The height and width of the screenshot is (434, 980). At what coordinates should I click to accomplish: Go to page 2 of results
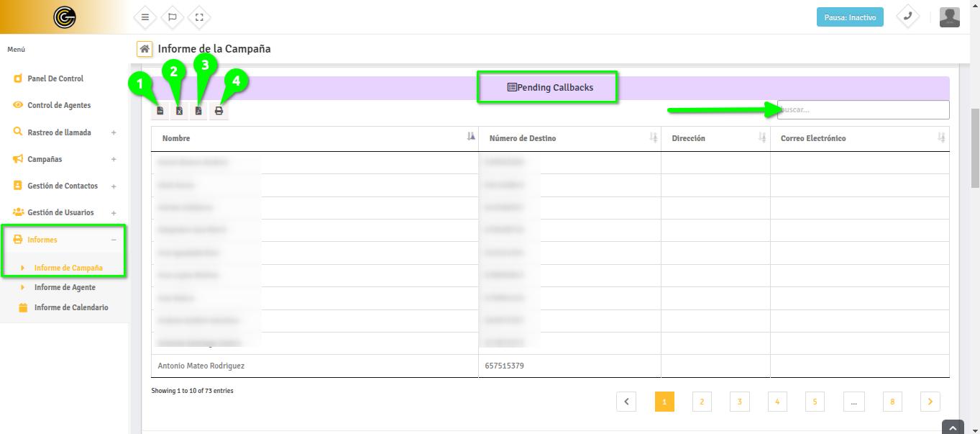coord(701,402)
